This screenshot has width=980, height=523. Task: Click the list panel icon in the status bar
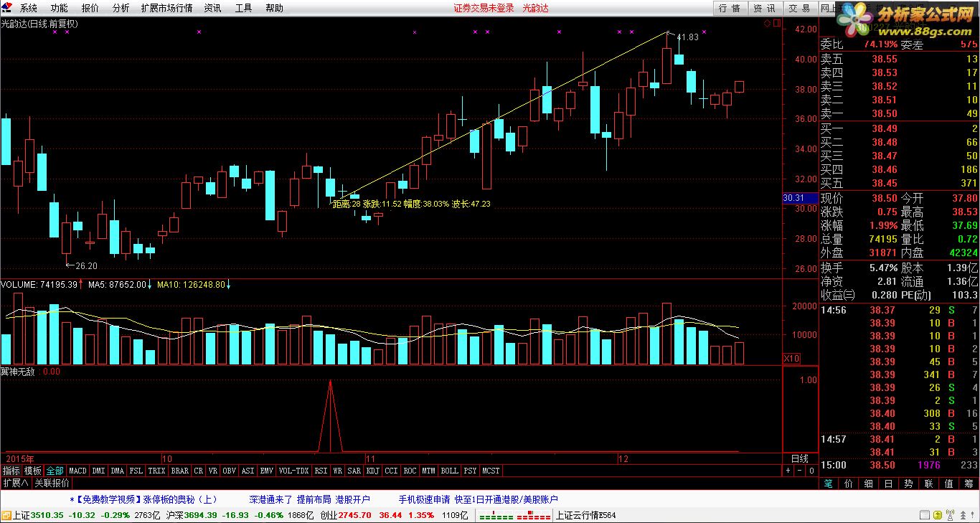point(924,515)
